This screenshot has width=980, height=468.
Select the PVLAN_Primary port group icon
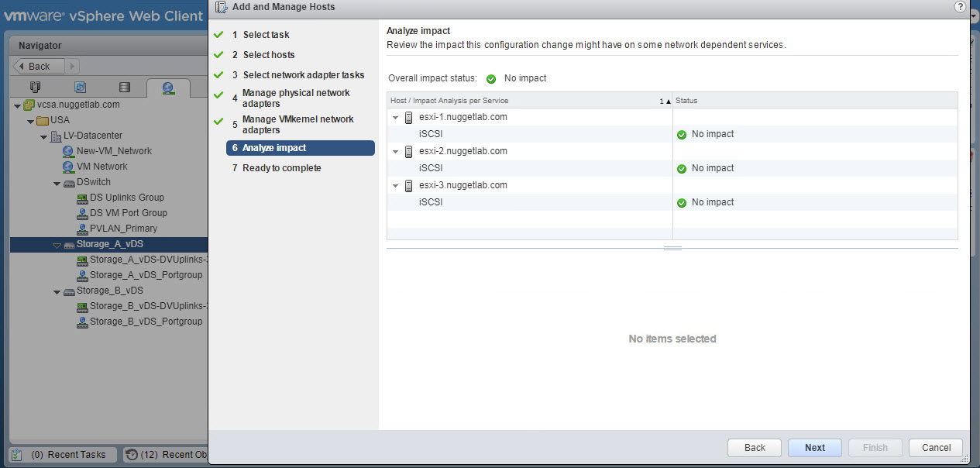click(x=82, y=229)
